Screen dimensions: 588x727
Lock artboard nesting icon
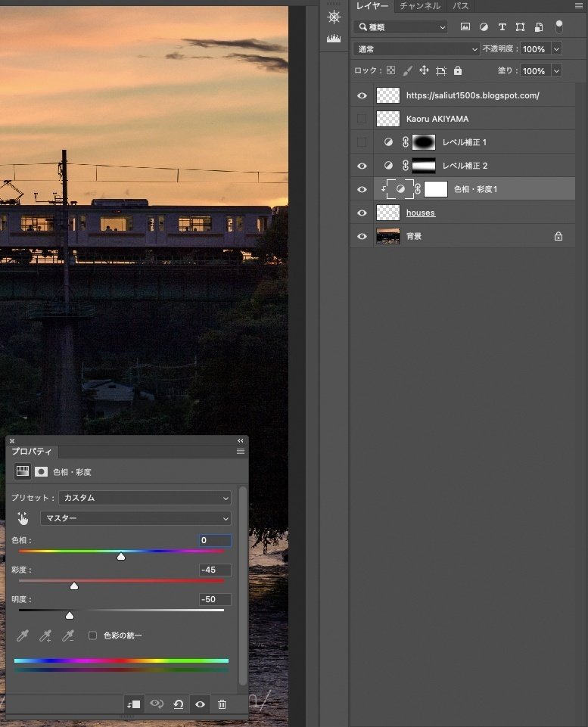tap(441, 70)
